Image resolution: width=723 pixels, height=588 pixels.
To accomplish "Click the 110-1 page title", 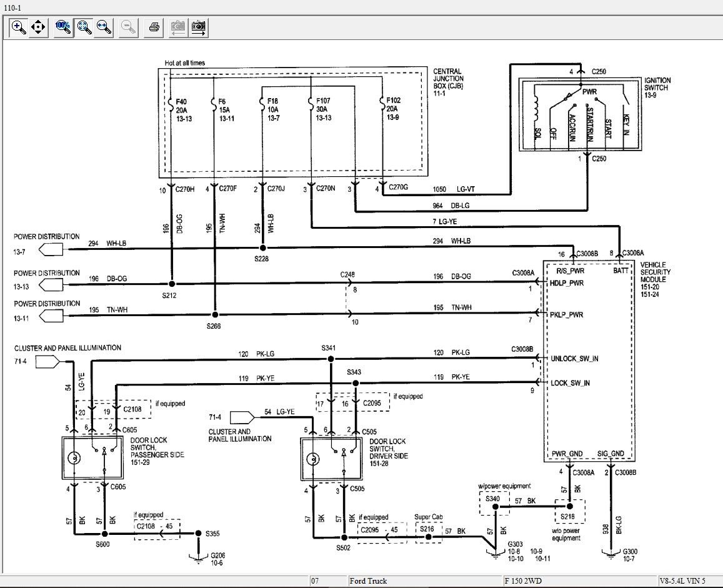I will (x=11, y=6).
